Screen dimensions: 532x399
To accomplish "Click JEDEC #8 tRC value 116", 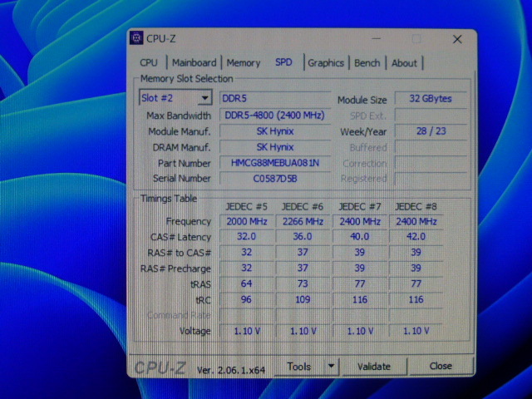I will [416, 299].
